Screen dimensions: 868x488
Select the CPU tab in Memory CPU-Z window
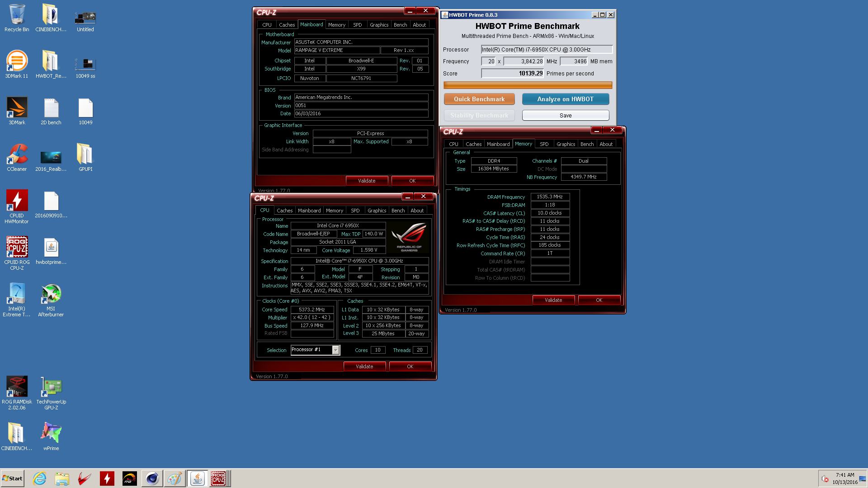[x=453, y=144]
